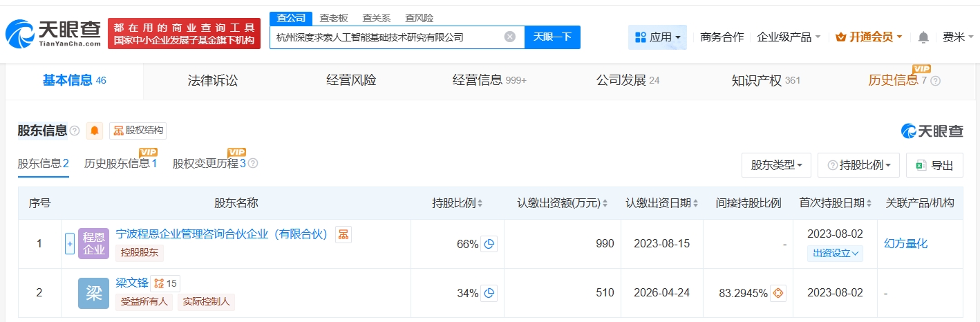Expand the 出资设立 dropdown tag
The image size is (980, 322).
(x=836, y=254)
